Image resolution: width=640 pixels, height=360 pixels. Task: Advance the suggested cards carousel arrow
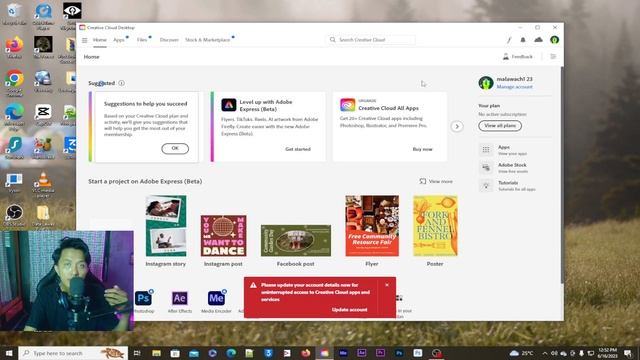point(457,127)
